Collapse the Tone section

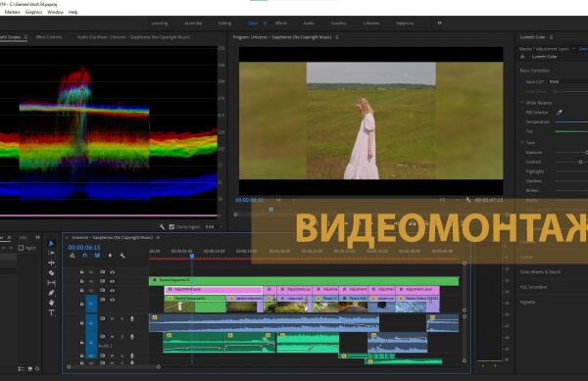point(521,143)
